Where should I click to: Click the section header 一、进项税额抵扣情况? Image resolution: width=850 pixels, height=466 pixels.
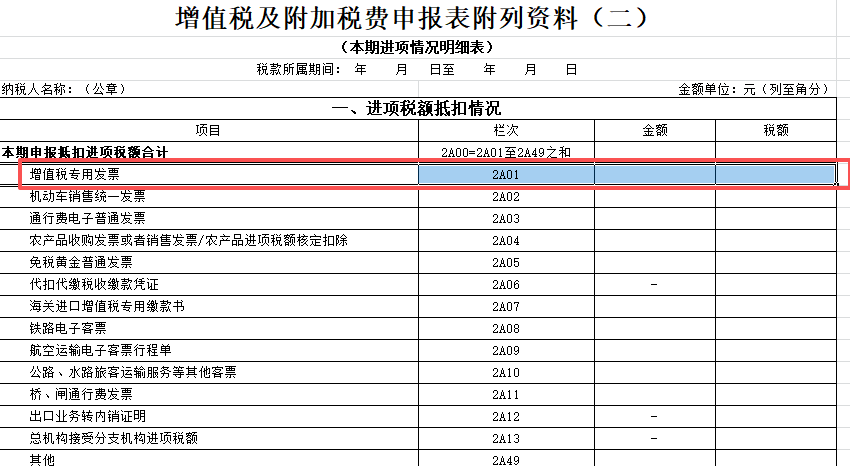(417, 109)
